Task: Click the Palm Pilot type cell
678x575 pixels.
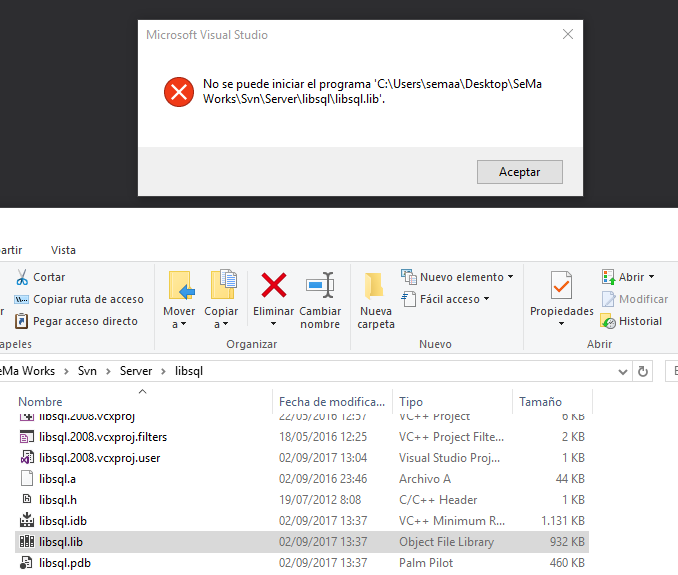Action: [x=426, y=563]
